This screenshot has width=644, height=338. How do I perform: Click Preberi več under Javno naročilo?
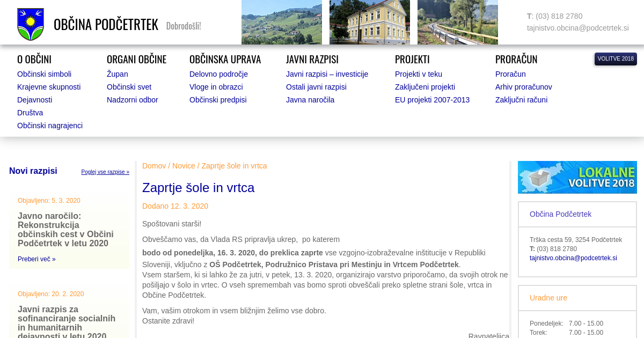[x=36, y=259]
